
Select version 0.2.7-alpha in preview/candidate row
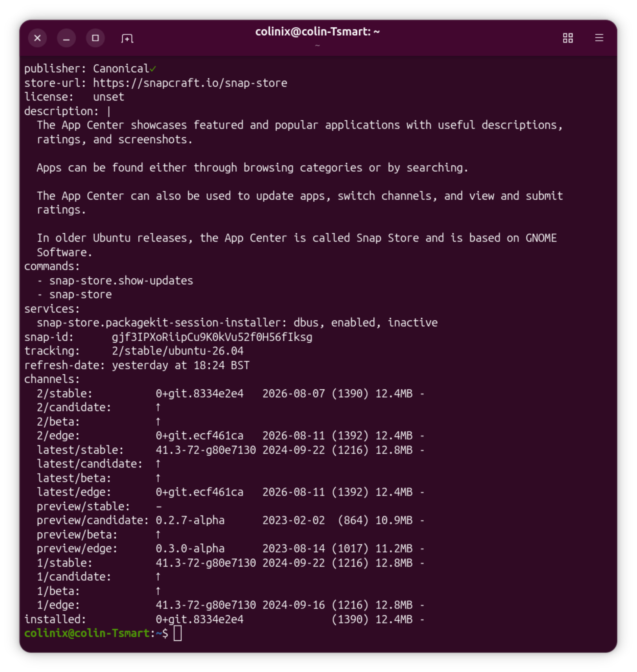pyautogui.click(x=190, y=520)
